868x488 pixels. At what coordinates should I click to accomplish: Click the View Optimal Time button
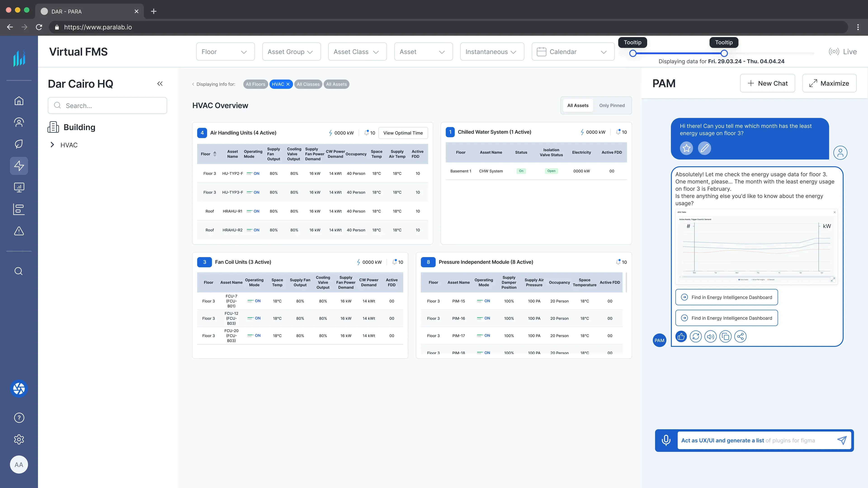(x=403, y=133)
